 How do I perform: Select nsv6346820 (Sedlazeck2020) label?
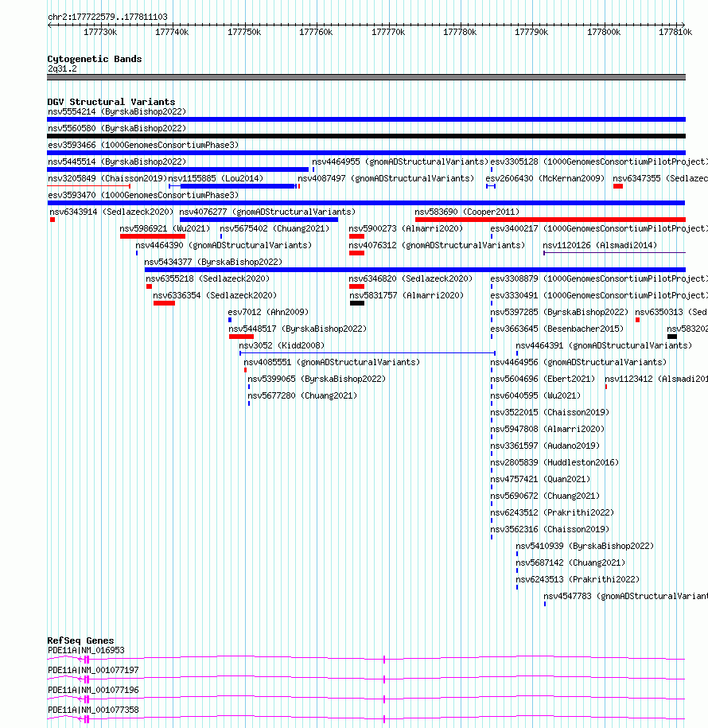coord(410,279)
